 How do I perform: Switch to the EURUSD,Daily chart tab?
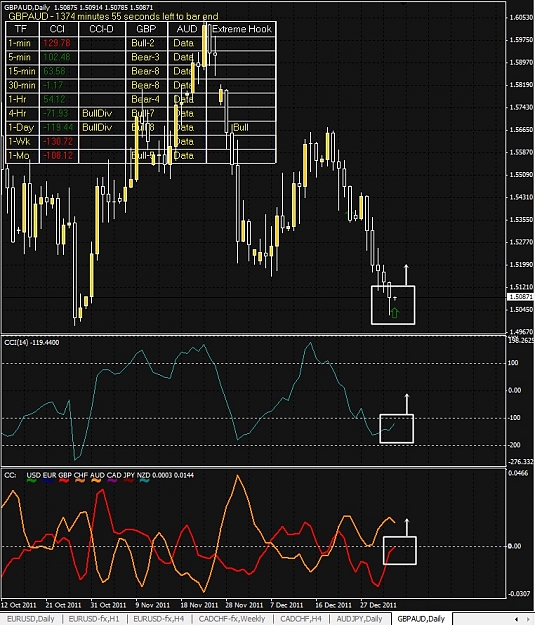[31, 619]
